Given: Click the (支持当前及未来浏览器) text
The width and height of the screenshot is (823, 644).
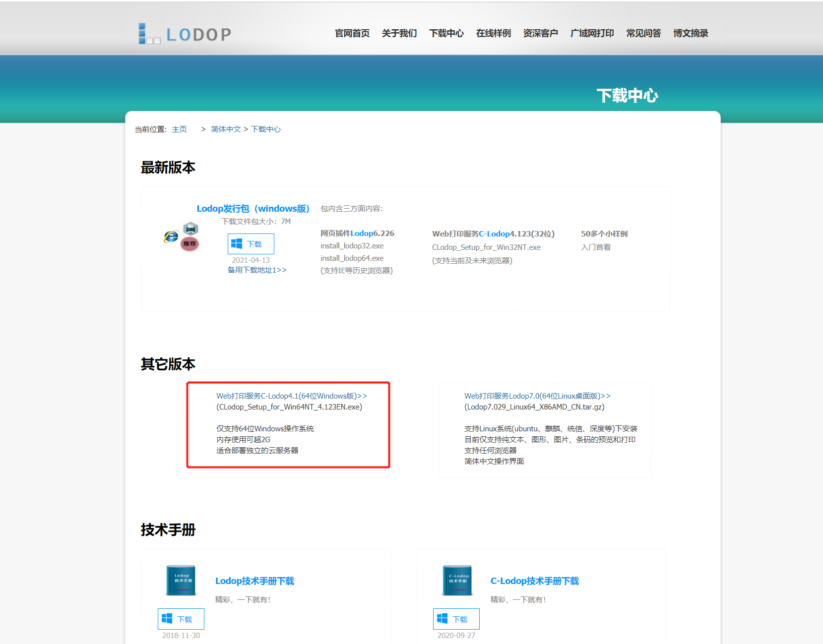Looking at the screenshot, I should coord(472,261).
